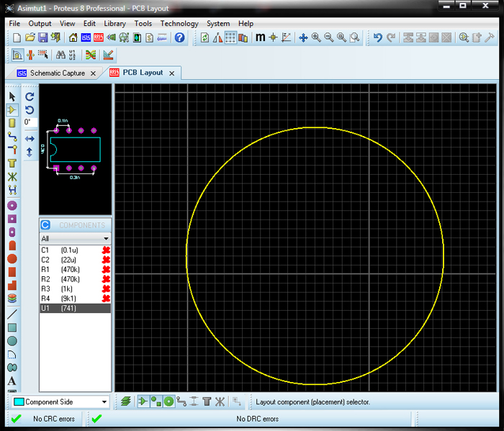The height and width of the screenshot is (431, 504).
Task: Select the 2D graphics circle tool
Action: click(x=12, y=341)
